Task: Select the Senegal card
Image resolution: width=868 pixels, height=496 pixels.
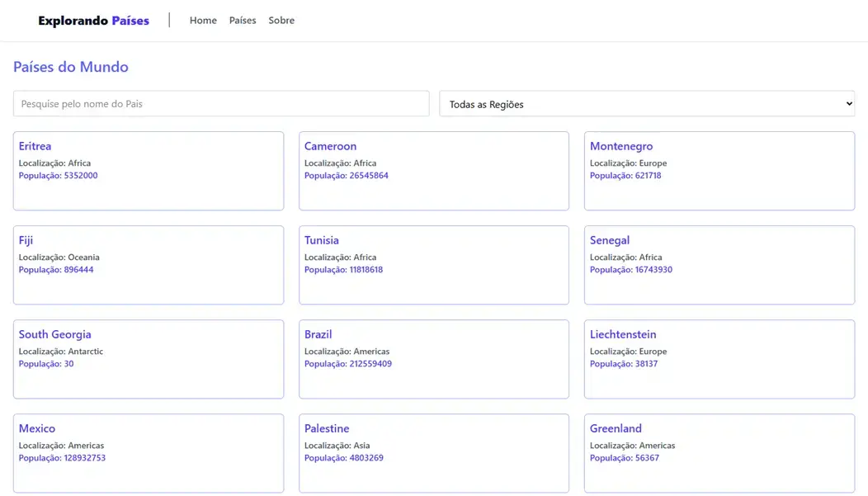Action: coord(719,265)
